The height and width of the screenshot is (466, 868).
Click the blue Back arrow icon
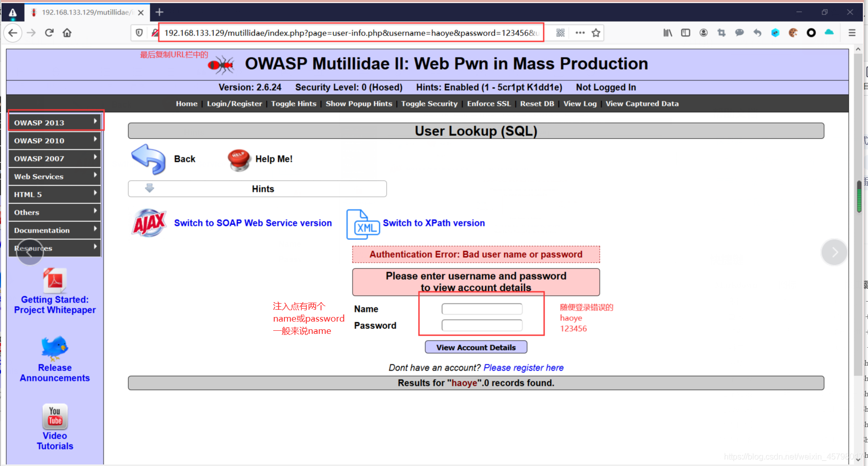click(149, 159)
